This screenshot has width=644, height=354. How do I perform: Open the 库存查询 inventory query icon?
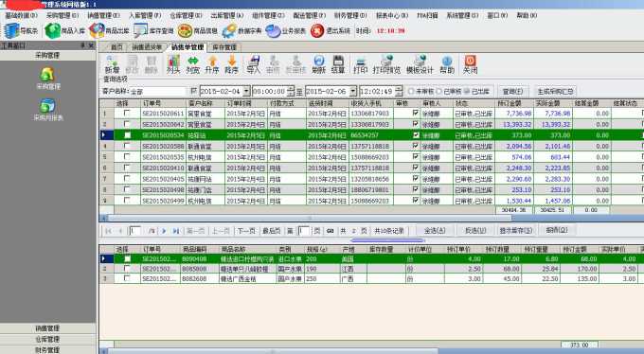(x=153, y=31)
